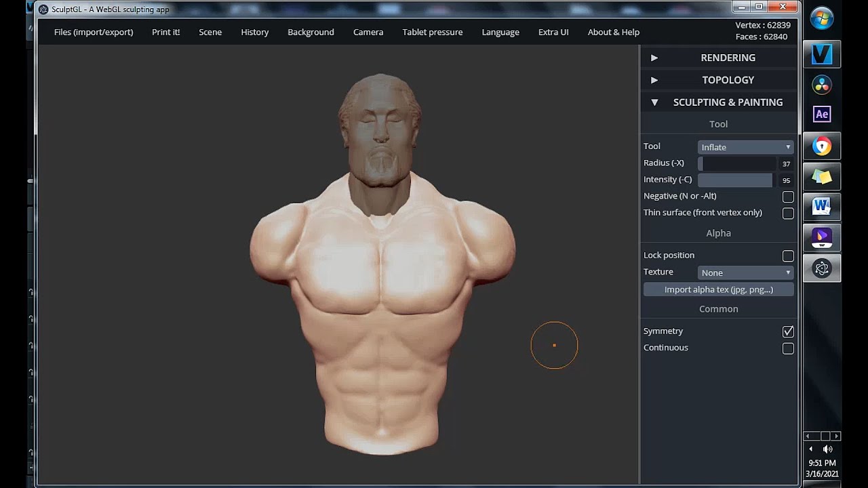The height and width of the screenshot is (488, 868).
Task: Click the SculptGL title bar app icon
Action: (43, 9)
